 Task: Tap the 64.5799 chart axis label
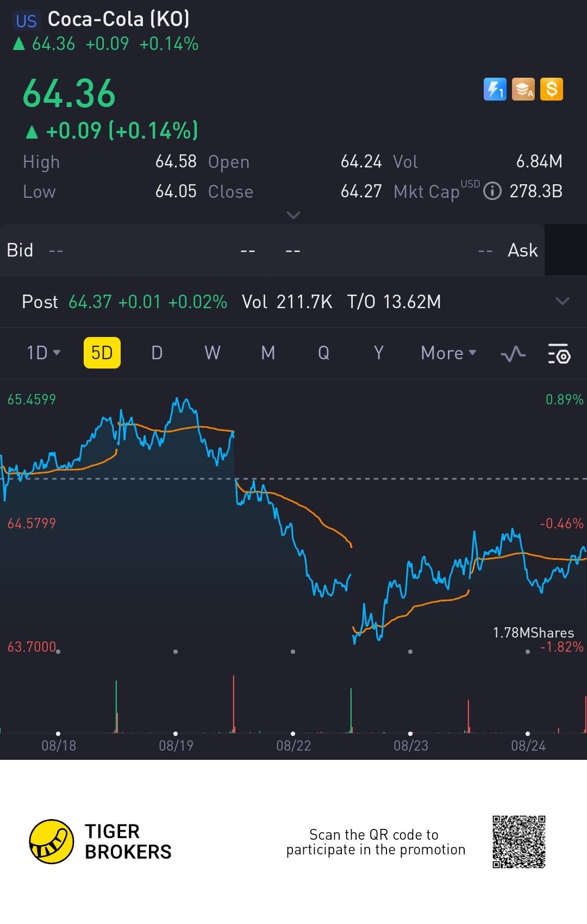coord(32,523)
